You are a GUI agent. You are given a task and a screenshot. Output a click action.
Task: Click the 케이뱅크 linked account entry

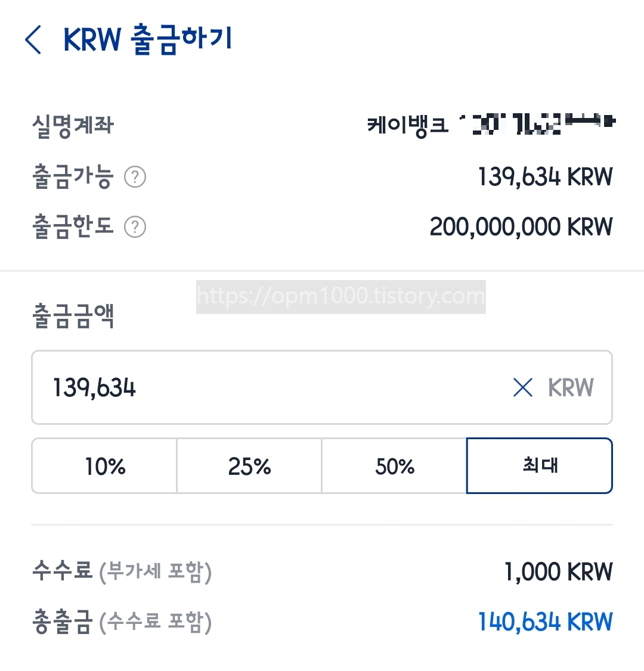pos(489,123)
